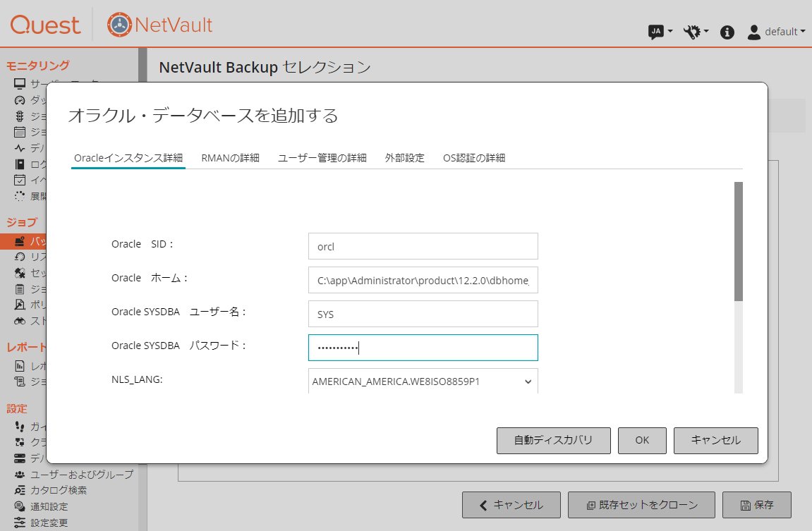
Task: Click the job calendar sidebar icon
Action: pyautogui.click(x=20, y=132)
